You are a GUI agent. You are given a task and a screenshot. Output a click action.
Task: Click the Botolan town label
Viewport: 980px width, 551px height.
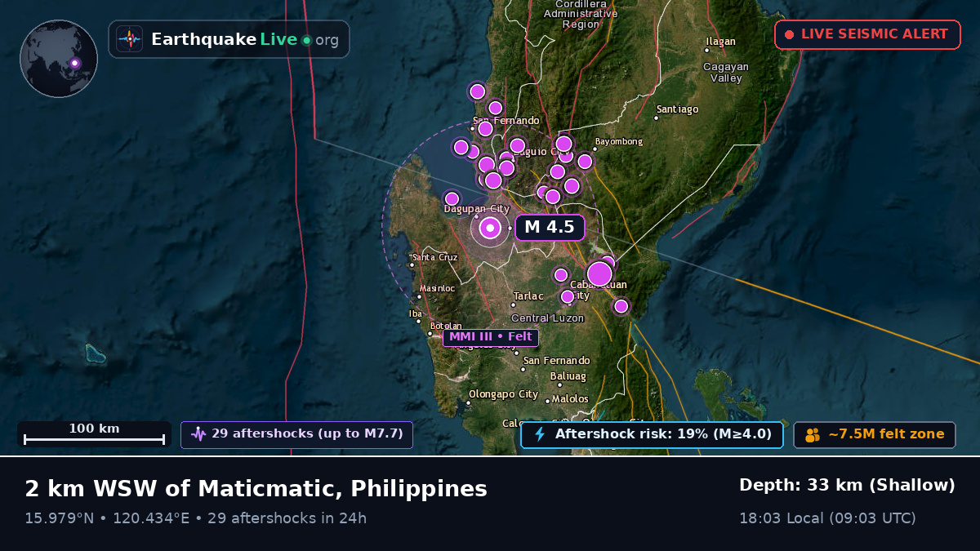446,326
